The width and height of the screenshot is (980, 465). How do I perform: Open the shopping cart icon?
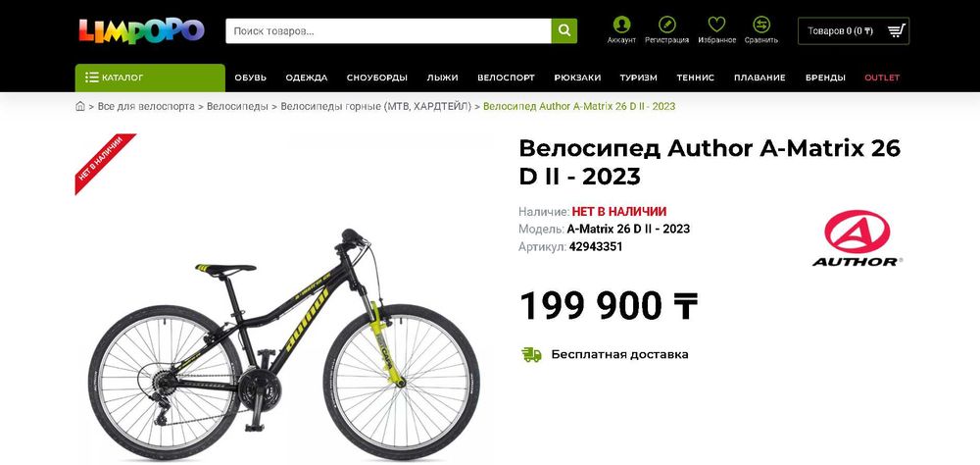[897, 30]
